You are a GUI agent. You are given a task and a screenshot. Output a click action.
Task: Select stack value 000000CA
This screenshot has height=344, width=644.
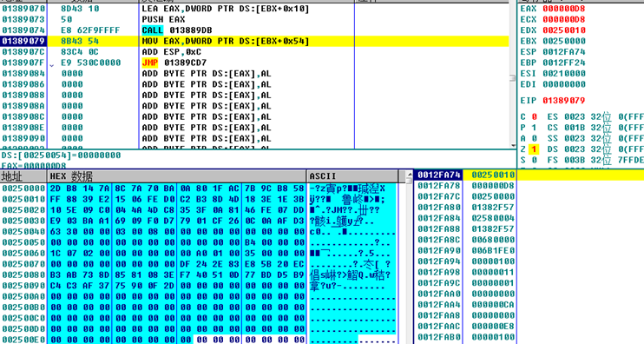493,305
